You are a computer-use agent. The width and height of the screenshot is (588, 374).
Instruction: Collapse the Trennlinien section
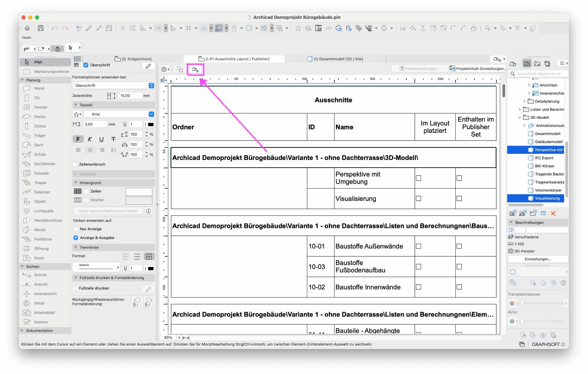coord(76,247)
